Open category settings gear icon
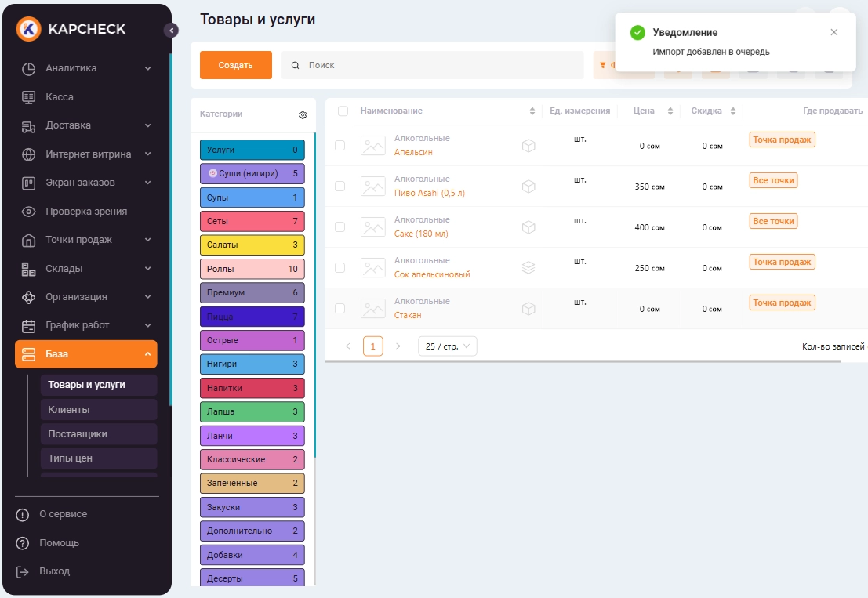The width and height of the screenshot is (868, 598). coord(303,114)
